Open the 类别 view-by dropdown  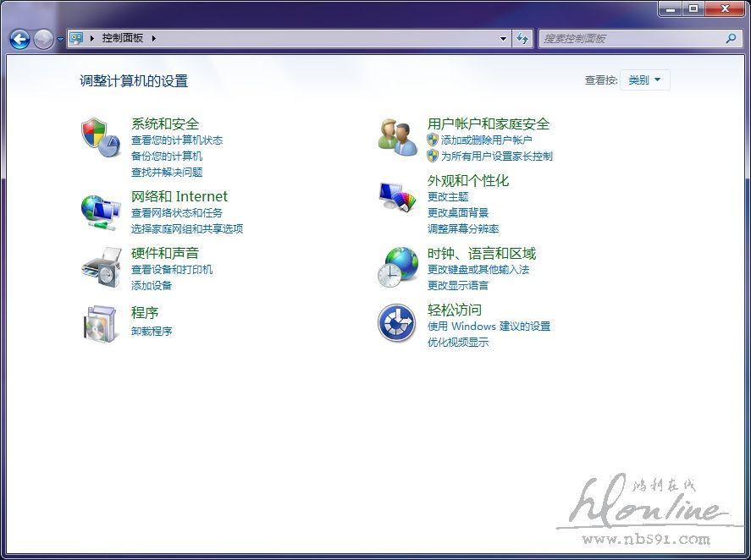point(645,80)
